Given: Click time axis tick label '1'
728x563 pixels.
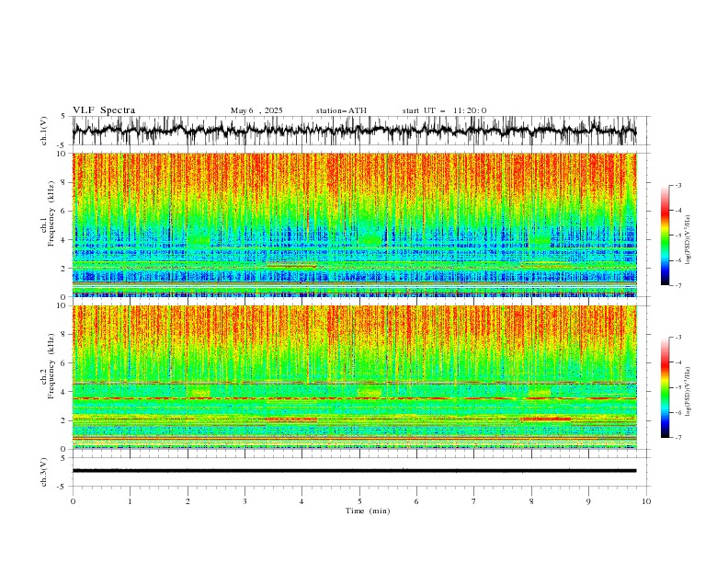Looking at the screenshot, I should [130, 501].
